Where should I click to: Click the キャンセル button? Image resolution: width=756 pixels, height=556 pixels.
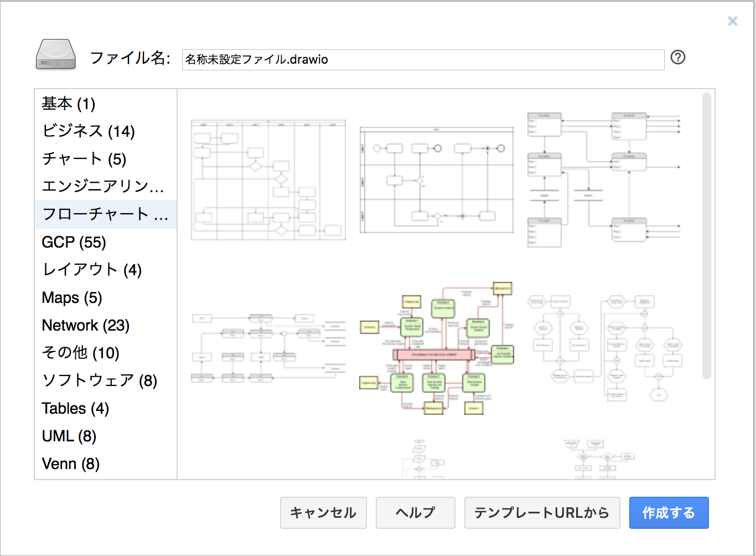coord(323,513)
